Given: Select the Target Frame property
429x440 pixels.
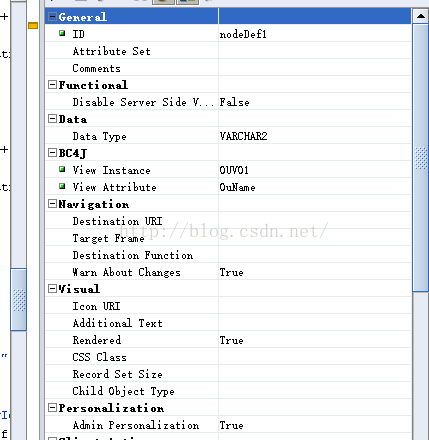Looking at the screenshot, I should [108, 238].
